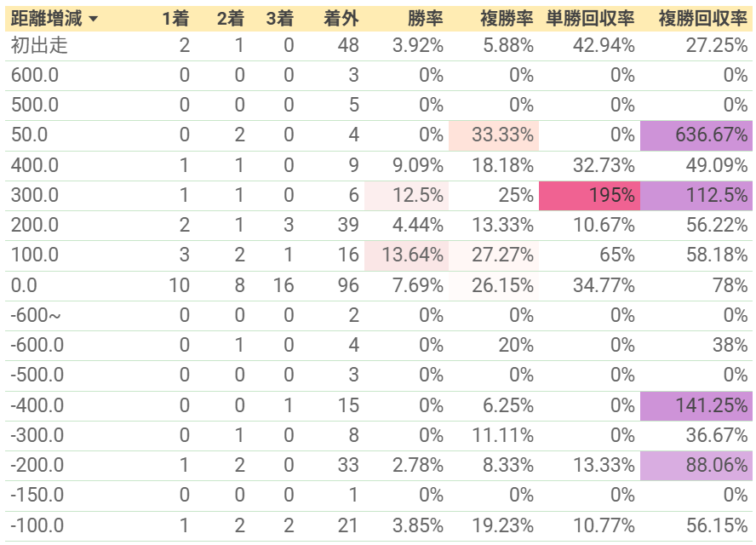Select the 初出走 row label
This screenshot has height=545, width=756.
click(39, 46)
